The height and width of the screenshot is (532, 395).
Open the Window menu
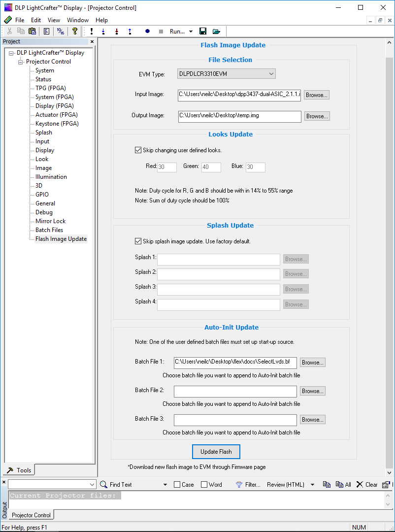point(78,20)
